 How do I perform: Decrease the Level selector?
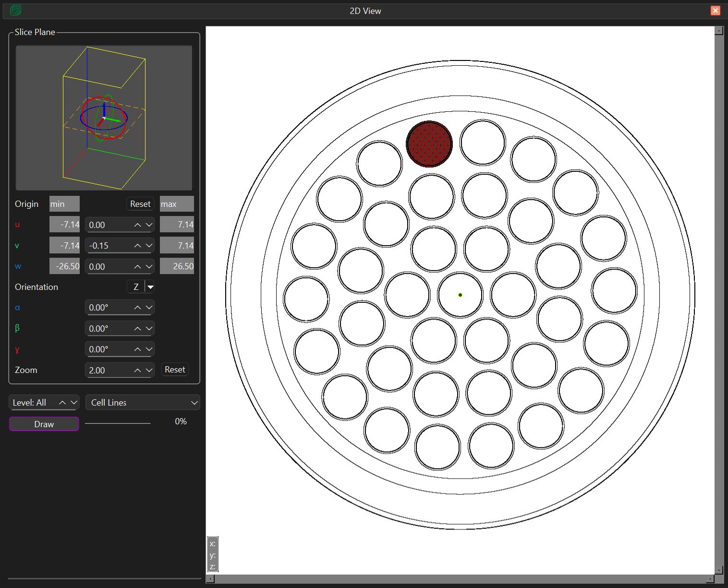click(x=73, y=402)
